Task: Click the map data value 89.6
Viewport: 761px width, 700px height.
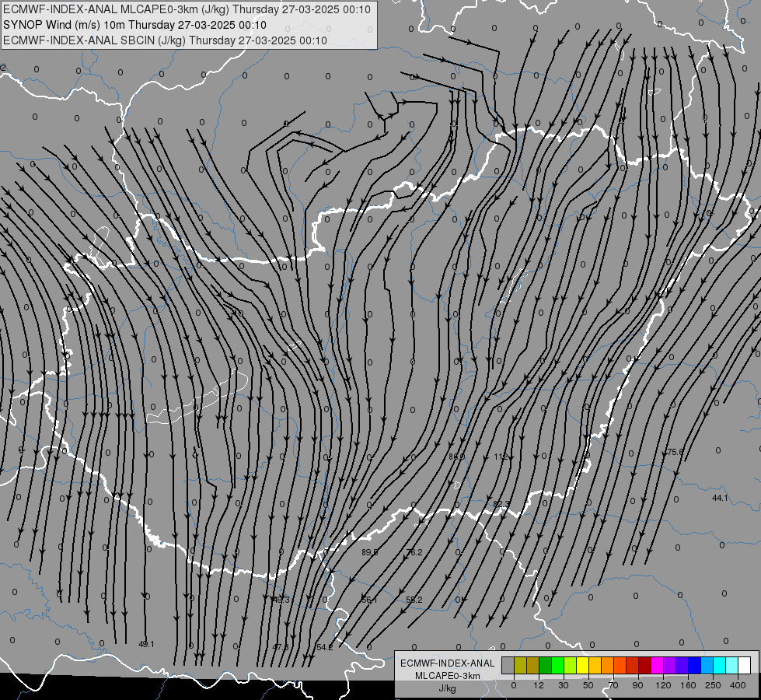Action: click(370, 552)
